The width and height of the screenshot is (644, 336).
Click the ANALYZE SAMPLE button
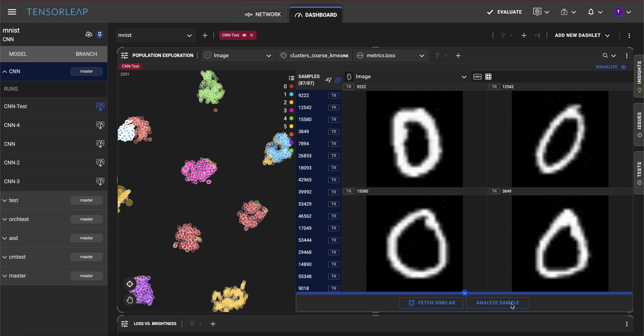pos(498,302)
